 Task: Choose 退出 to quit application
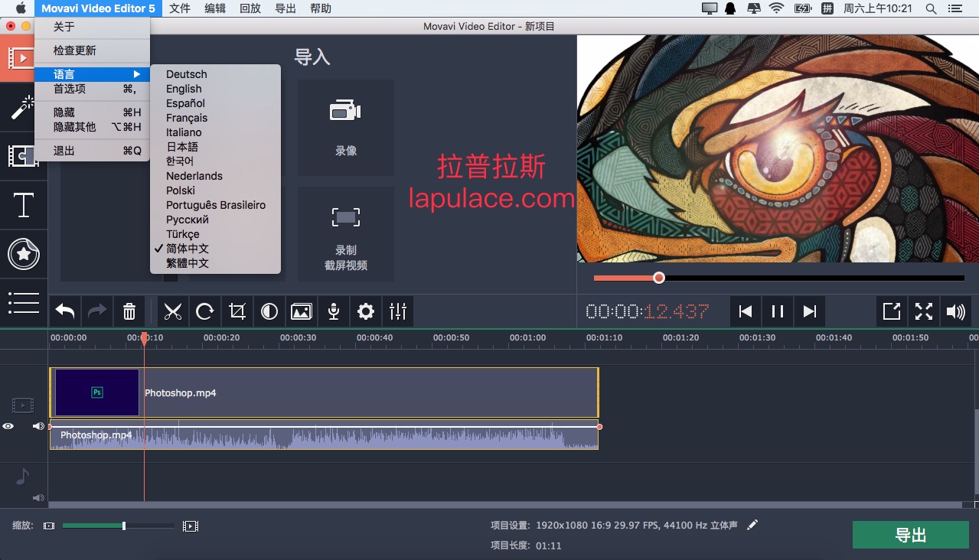[92, 151]
